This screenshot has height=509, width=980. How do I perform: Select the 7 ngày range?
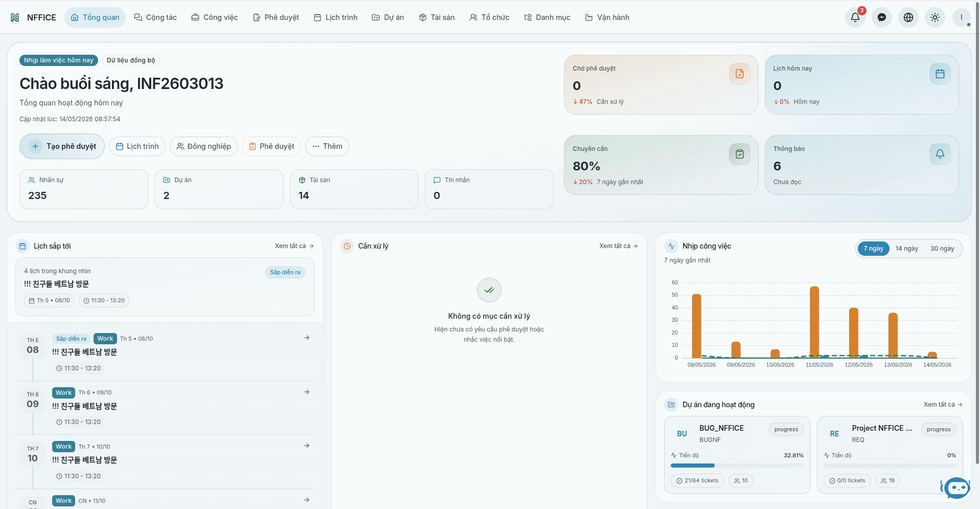click(x=873, y=249)
